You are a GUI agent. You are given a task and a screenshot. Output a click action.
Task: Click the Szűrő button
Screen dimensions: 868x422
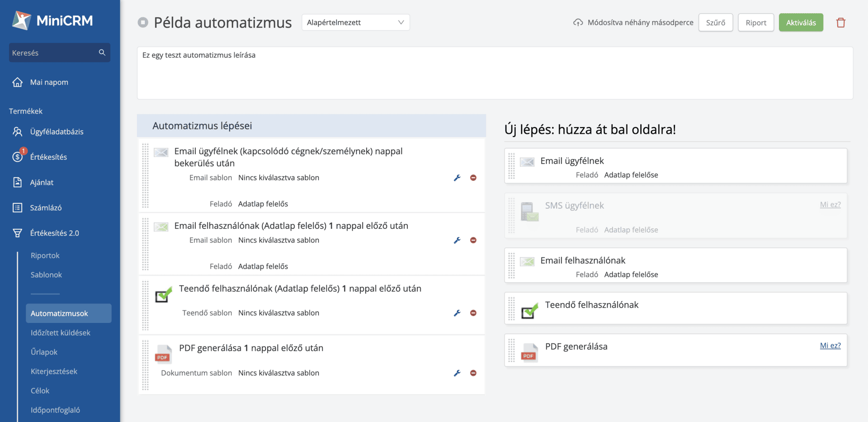point(715,23)
